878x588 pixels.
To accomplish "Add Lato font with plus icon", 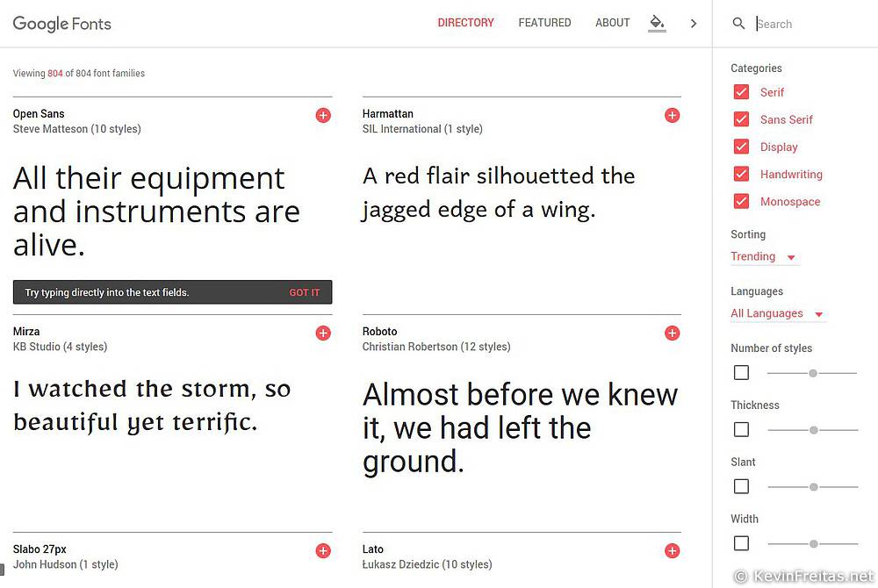I will tap(672, 550).
